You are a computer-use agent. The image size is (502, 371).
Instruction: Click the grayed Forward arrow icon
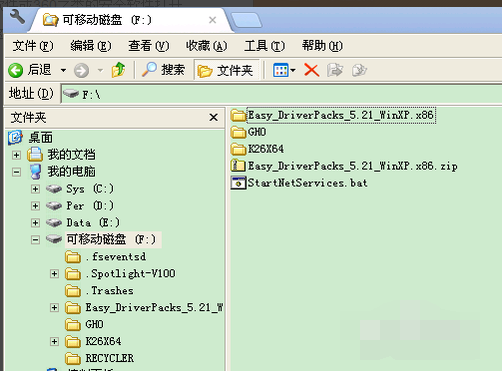coord(82,70)
